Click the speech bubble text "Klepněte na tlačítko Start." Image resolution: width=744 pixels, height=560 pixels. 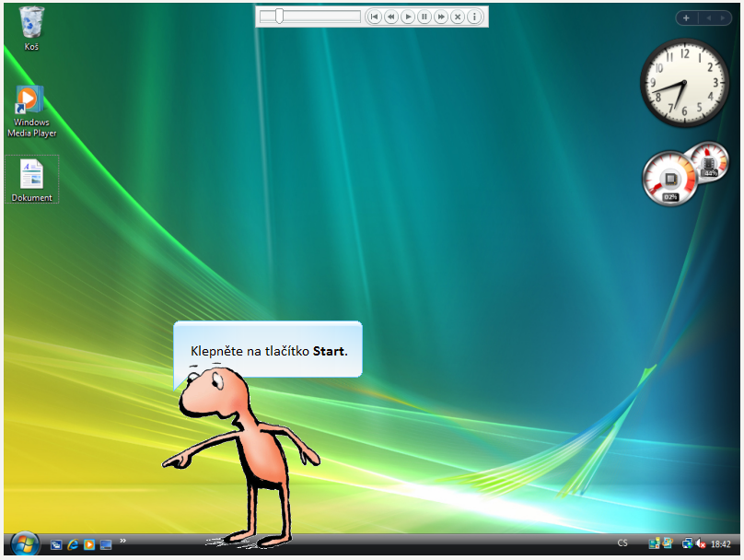(269, 351)
